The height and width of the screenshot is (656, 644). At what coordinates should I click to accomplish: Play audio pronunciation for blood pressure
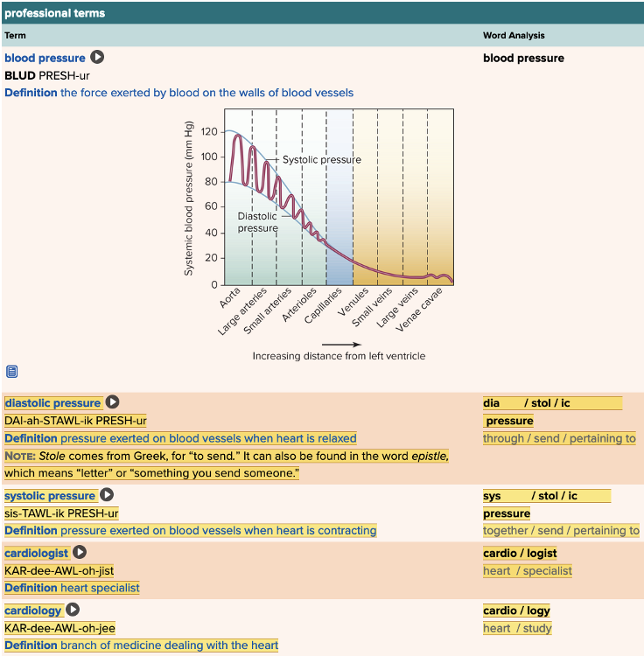point(97,58)
